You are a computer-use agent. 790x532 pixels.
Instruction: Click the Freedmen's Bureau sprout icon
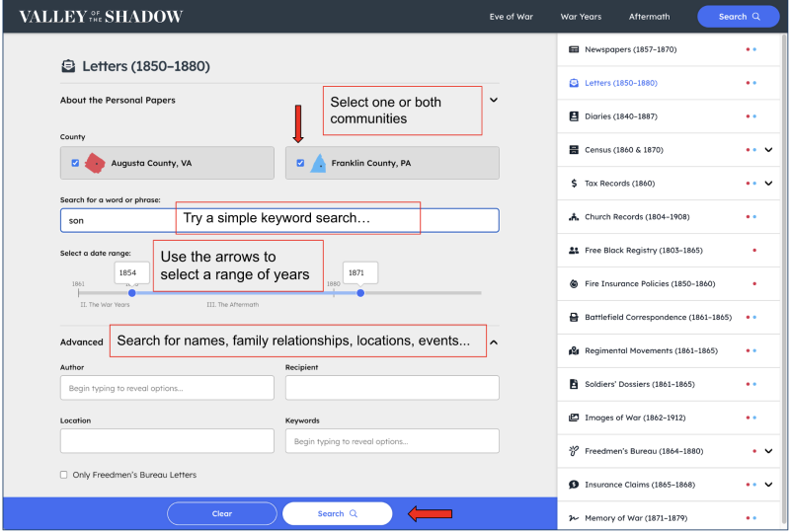[x=574, y=451]
